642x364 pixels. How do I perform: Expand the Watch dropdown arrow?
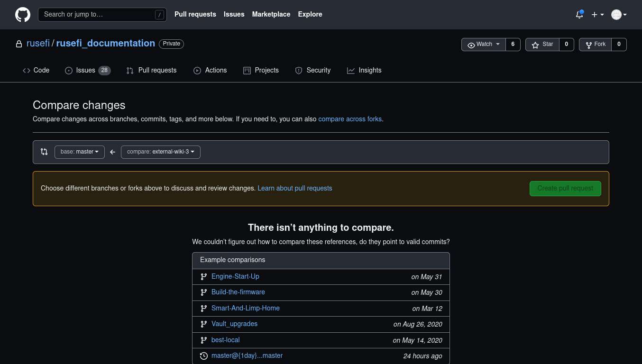(497, 44)
